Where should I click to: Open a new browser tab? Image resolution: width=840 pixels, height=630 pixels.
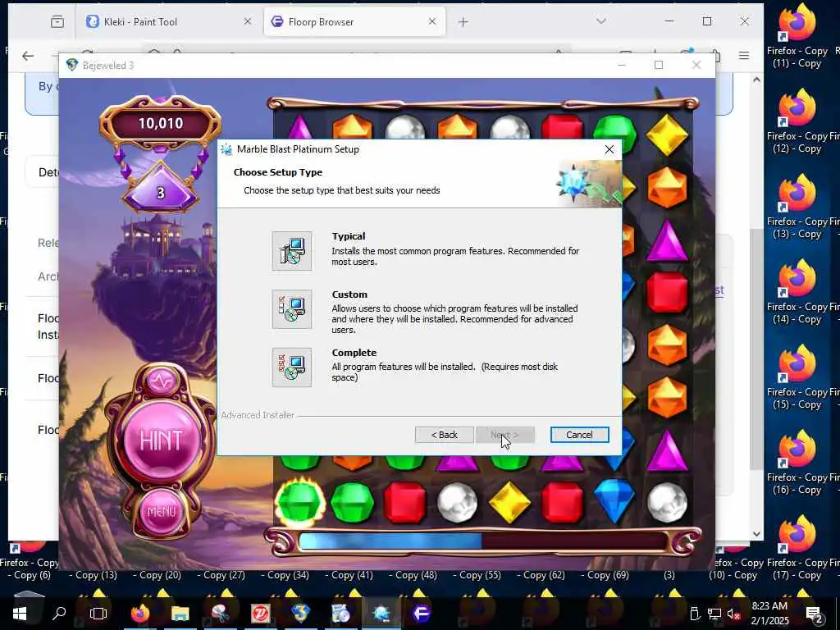tap(463, 21)
